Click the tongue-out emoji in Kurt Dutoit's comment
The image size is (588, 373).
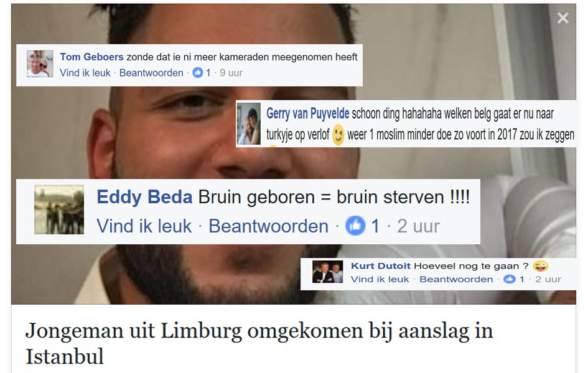pyautogui.click(x=540, y=266)
